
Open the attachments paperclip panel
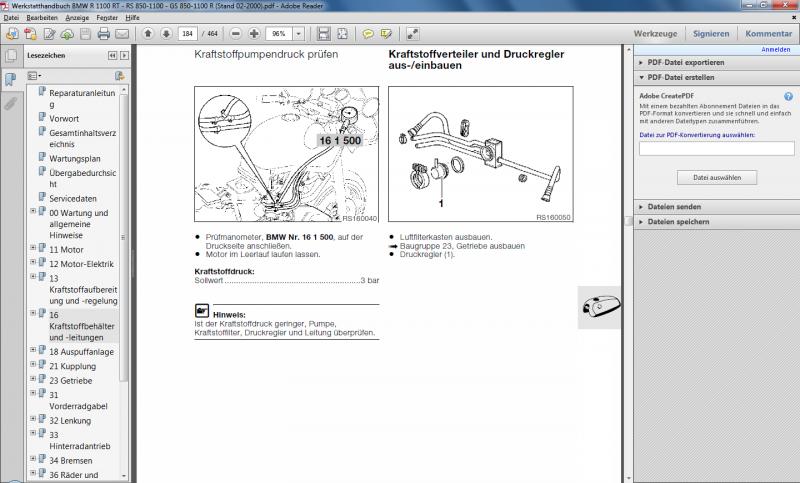(10, 102)
